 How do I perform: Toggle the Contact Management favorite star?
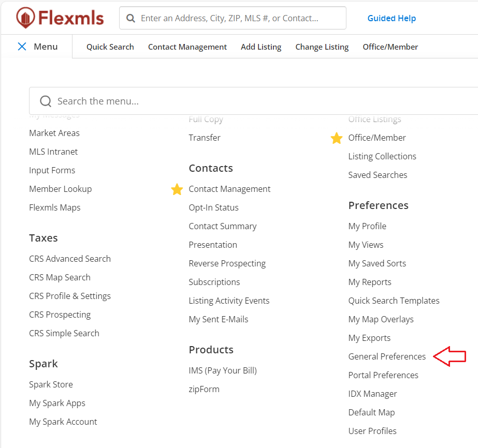pos(177,189)
